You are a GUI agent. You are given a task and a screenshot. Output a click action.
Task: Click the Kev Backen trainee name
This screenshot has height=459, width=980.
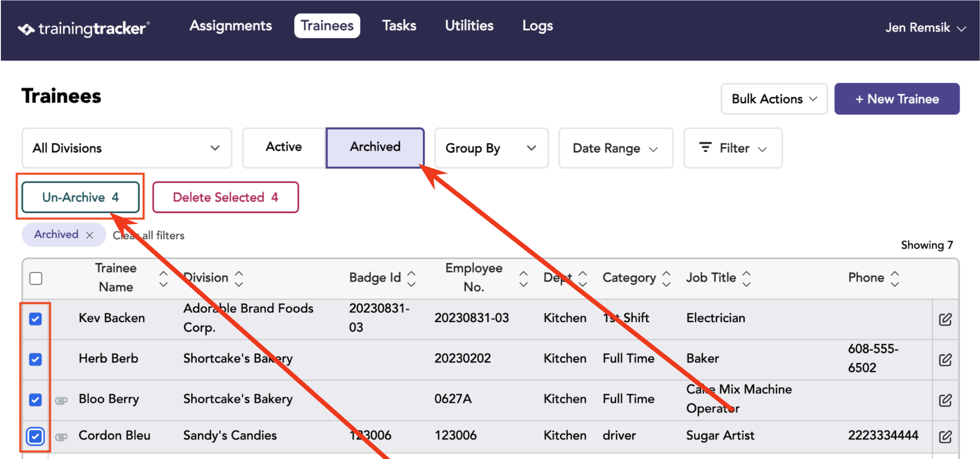(x=112, y=318)
